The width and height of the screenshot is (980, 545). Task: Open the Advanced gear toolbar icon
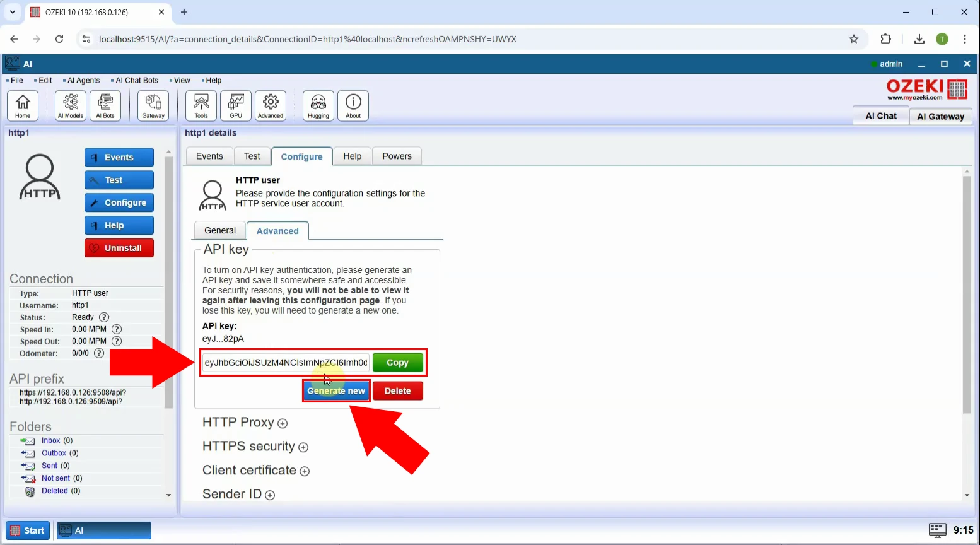(271, 105)
